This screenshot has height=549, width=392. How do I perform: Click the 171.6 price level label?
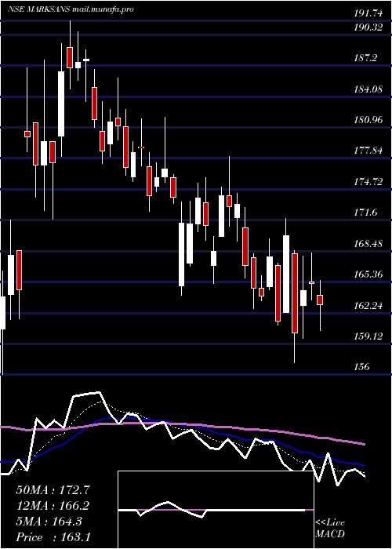coord(366,213)
